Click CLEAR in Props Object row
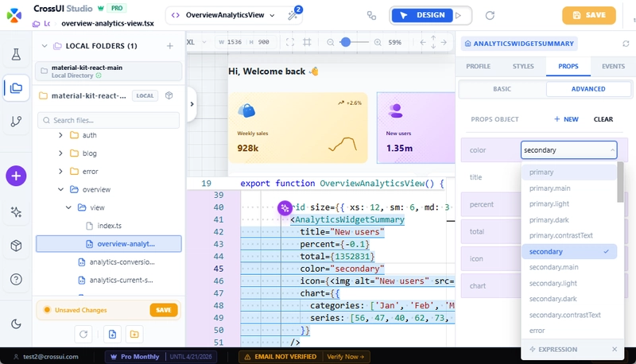636x364 pixels. [x=603, y=119]
